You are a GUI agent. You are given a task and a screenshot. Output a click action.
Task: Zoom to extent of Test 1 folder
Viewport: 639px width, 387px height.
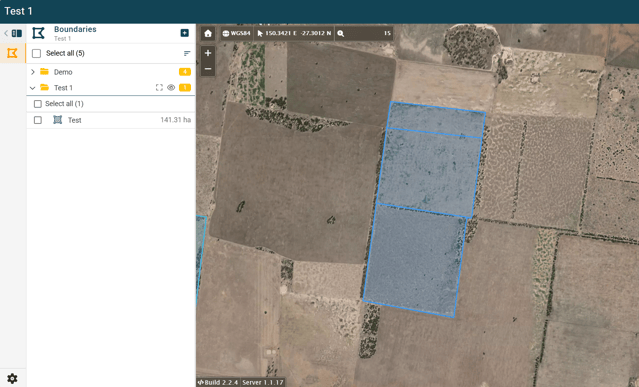pos(159,88)
